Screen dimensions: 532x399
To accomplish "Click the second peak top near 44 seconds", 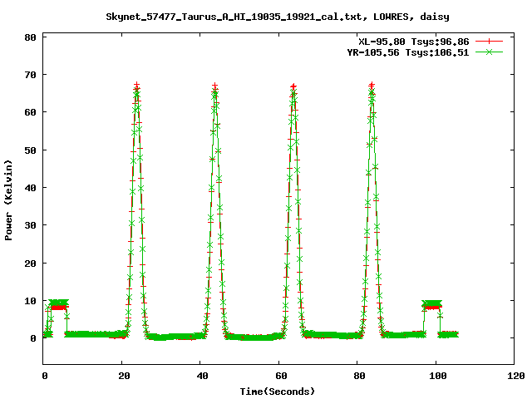I will click(214, 87).
